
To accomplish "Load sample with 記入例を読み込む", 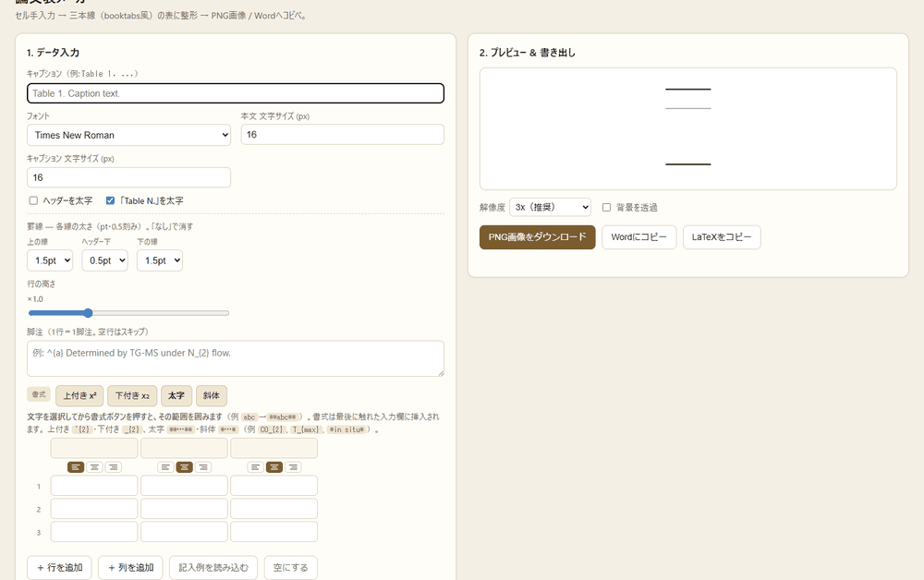I will pyautogui.click(x=213, y=568).
